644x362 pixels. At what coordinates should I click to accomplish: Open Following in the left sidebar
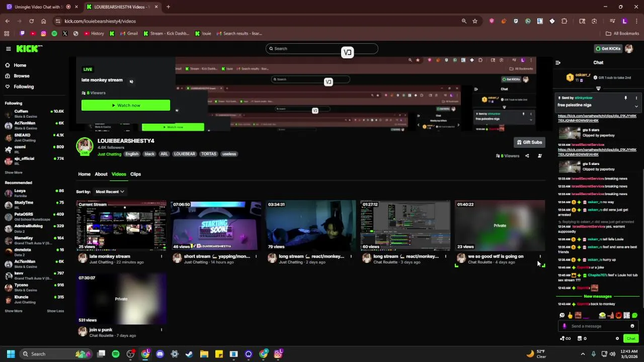24,86
